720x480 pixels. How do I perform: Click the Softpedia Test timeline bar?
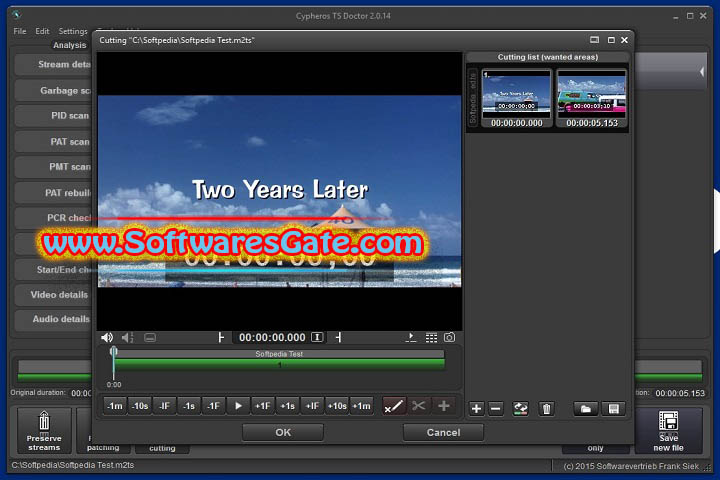280,354
